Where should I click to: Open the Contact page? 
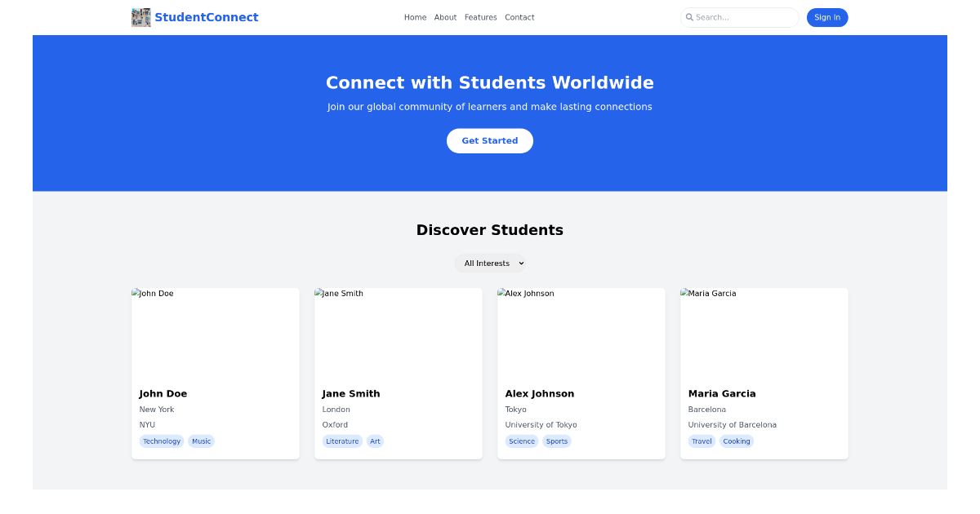click(x=519, y=16)
